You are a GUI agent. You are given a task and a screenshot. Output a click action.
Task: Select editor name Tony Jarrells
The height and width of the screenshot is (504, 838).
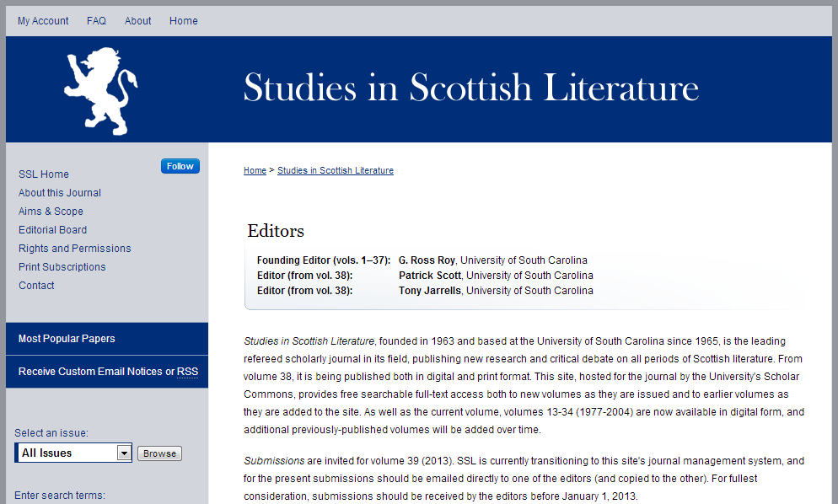pos(430,291)
